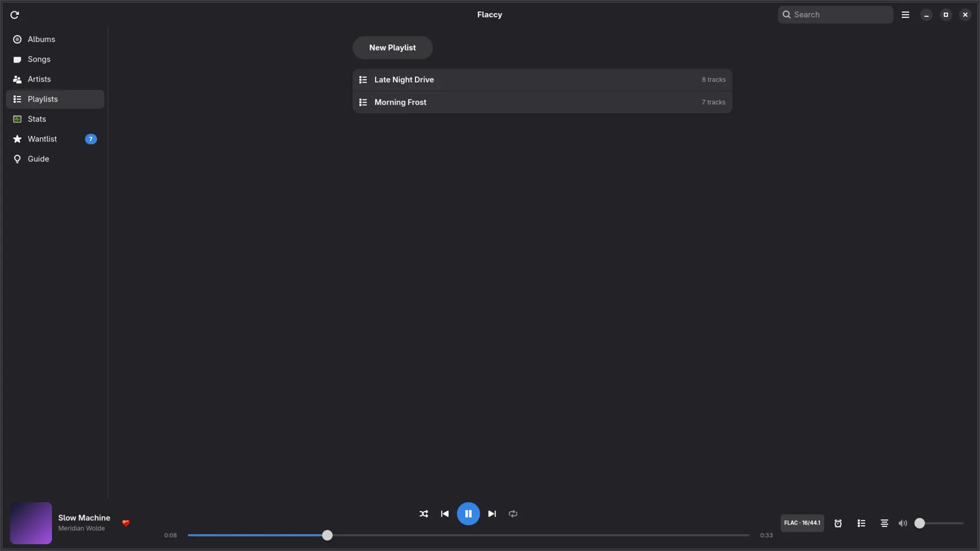
Task: Open Artists view
Action: tap(55, 79)
